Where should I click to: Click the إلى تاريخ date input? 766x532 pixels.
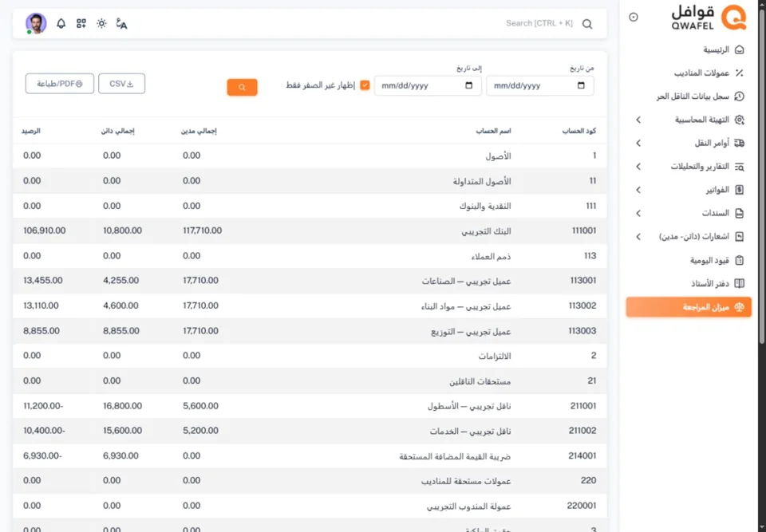428,85
